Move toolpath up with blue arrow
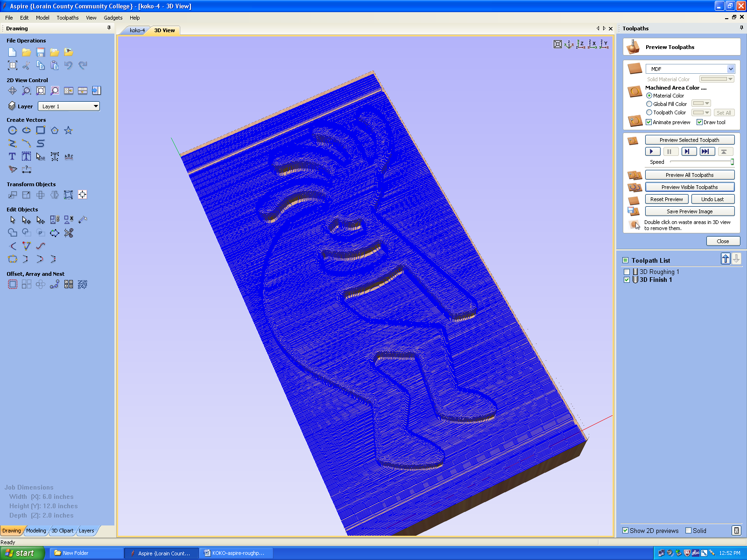Image resolution: width=747 pixels, height=560 pixels. click(726, 259)
